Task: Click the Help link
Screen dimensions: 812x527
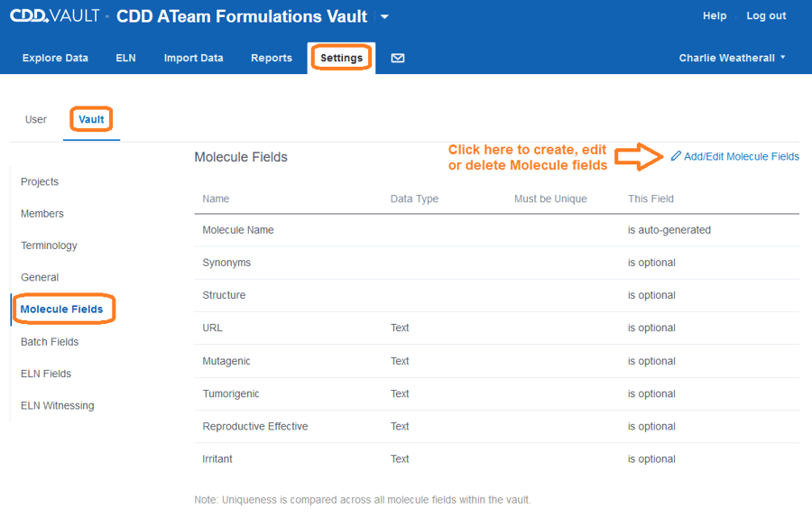Action: click(x=715, y=16)
